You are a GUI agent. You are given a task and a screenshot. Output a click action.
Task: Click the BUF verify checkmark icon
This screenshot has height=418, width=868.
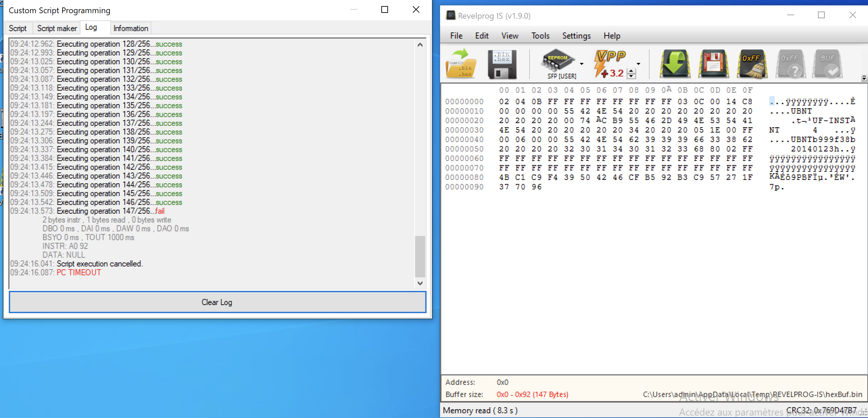(x=828, y=64)
